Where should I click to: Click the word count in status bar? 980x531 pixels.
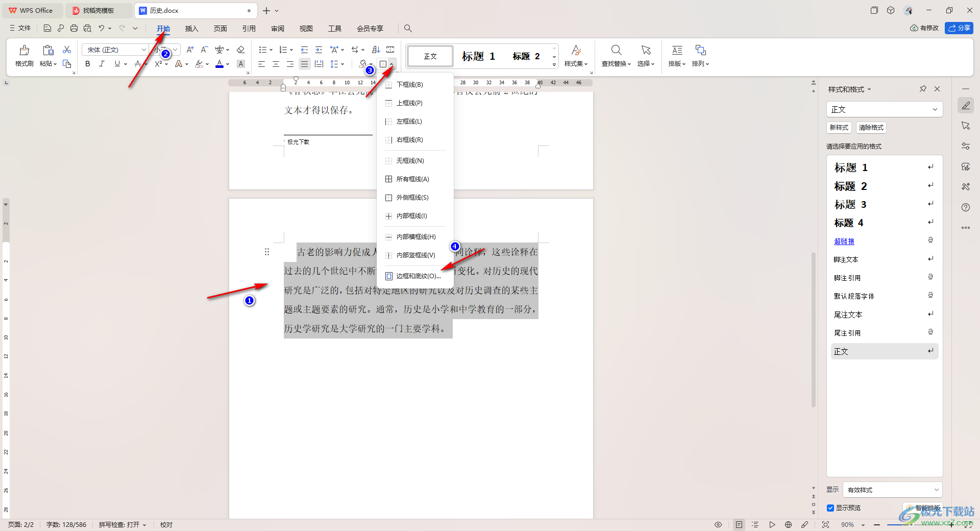[x=66, y=524]
